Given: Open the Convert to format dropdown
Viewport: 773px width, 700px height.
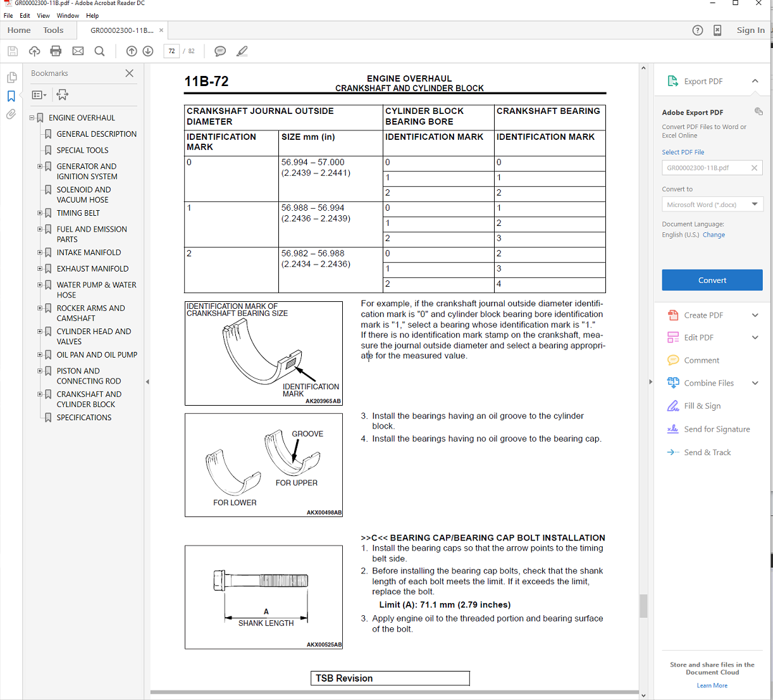Looking at the screenshot, I should 712,204.
